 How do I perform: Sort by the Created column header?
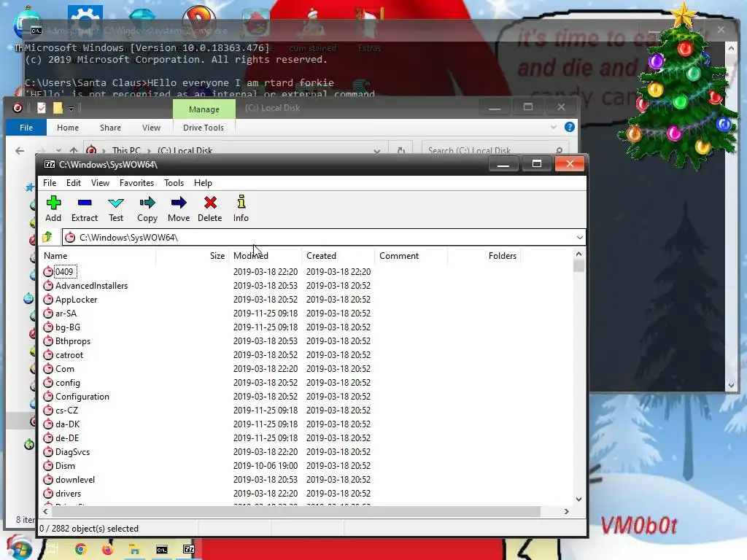[x=338, y=256]
